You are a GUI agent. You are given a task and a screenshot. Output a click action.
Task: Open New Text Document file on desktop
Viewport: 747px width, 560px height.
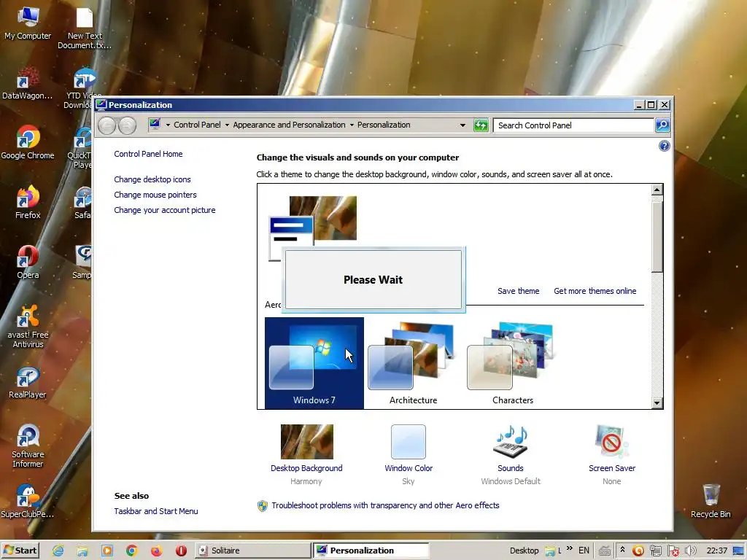pyautogui.click(x=85, y=28)
